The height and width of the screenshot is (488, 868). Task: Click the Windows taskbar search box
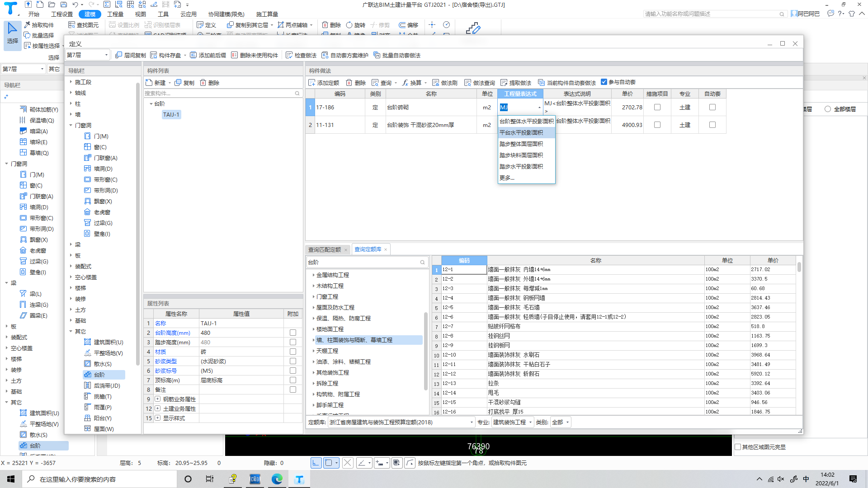point(99,479)
